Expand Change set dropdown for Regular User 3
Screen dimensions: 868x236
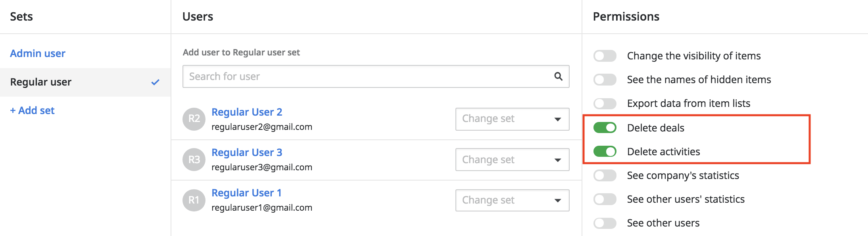[512, 160]
